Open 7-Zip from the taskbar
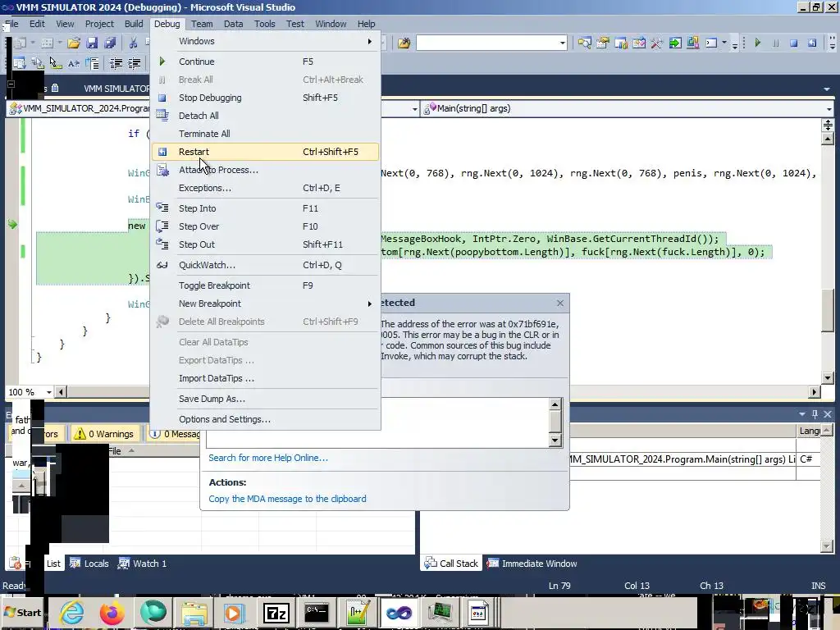840x630 pixels. pyautogui.click(x=276, y=613)
